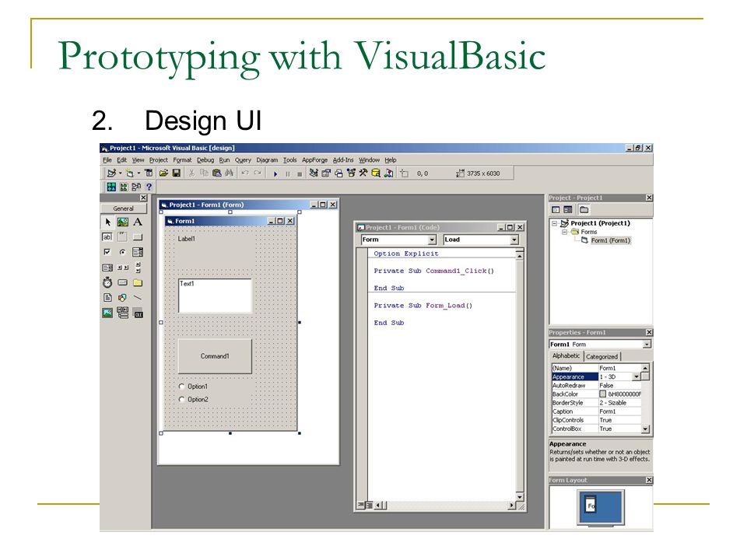Viewport: 747px width, 560px height.
Task: Open the Add Project dropdown arrow
Action: (120, 173)
